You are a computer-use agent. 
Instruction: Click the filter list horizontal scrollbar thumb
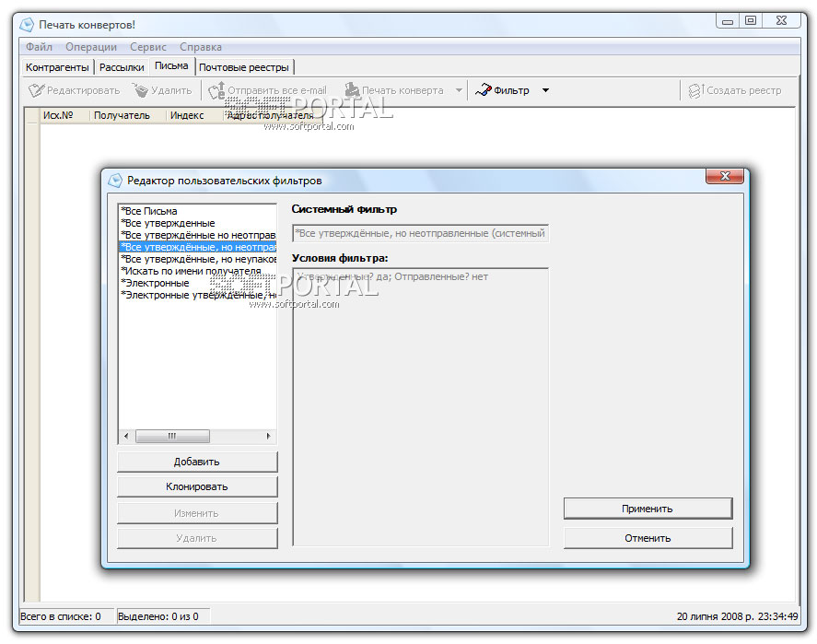172,436
